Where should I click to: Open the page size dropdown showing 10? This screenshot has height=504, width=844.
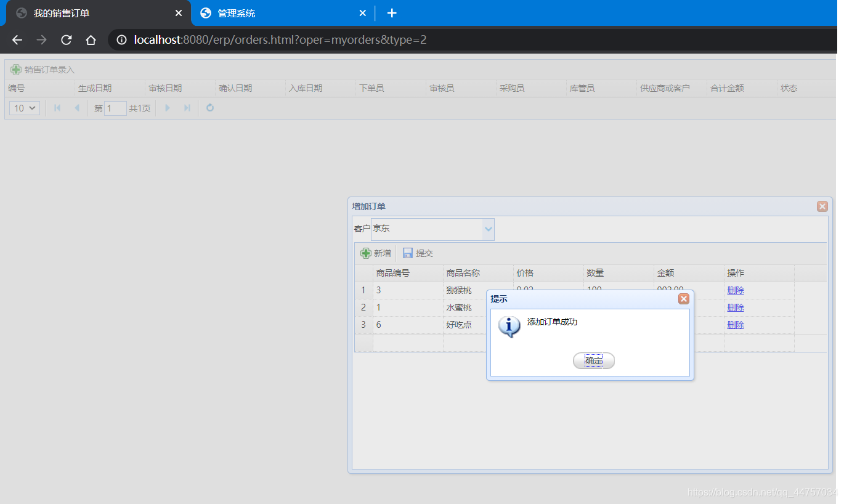click(x=25, y=108)
